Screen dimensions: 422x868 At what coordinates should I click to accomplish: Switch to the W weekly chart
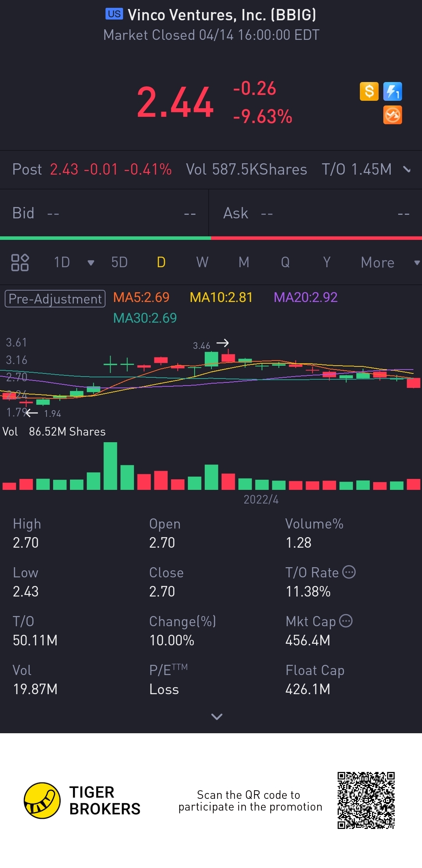click(x=202, y=263)
